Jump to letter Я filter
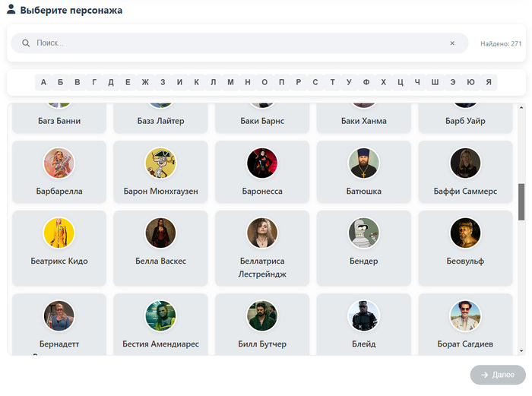Screen dimensions: 532x396 pyautogui.click(x=489, y=82)
